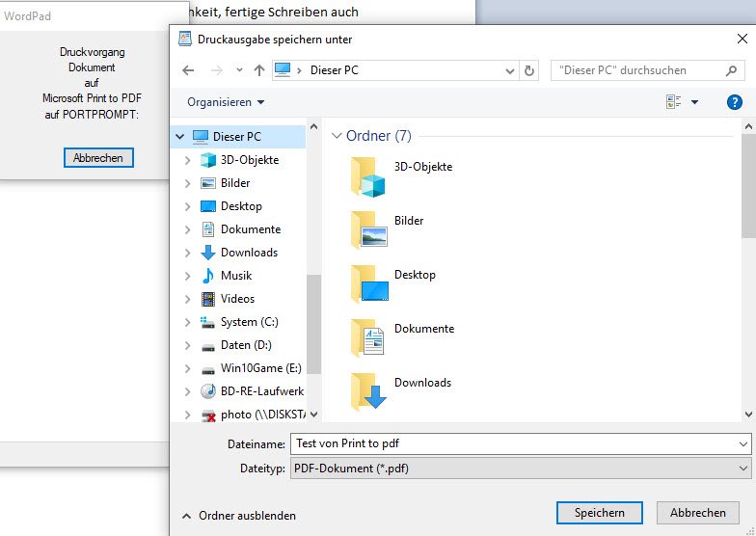
Task: Expand Dokumente tree node
Action: coord(187,229)
